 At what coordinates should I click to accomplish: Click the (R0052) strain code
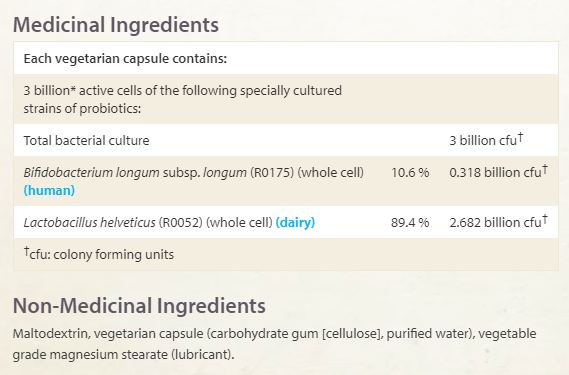pos(180,222)
